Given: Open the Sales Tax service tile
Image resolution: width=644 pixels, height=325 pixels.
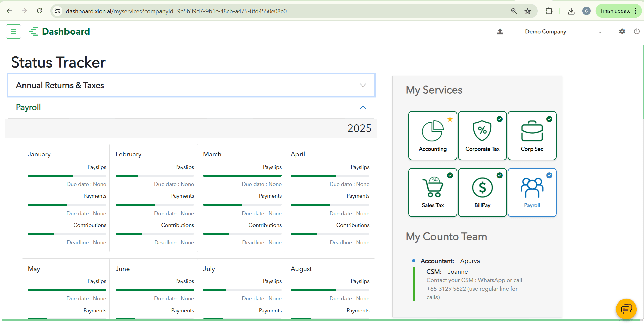Looking at the screenshot, I should click(432, 192).
